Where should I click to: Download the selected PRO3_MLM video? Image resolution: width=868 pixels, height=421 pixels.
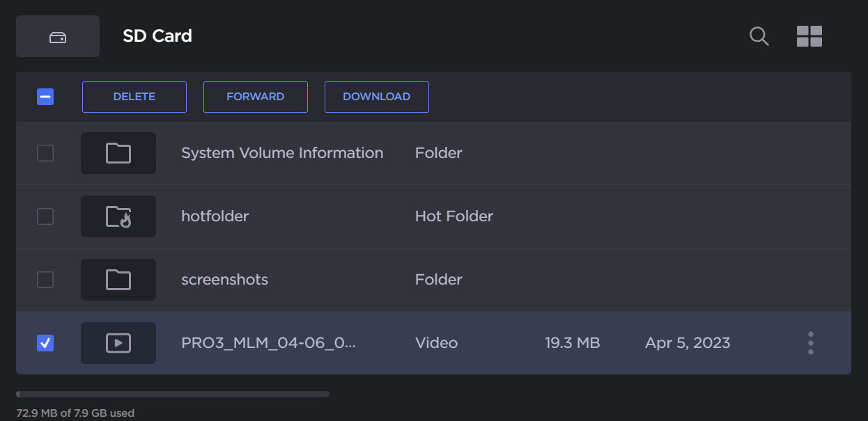376,97
